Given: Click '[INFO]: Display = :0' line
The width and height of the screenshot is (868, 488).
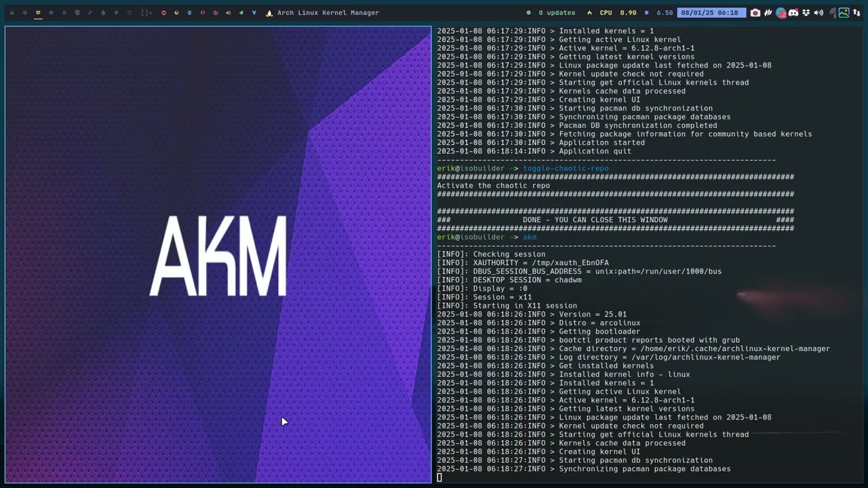Looking at the screenshot, I should tap(482, 289).
